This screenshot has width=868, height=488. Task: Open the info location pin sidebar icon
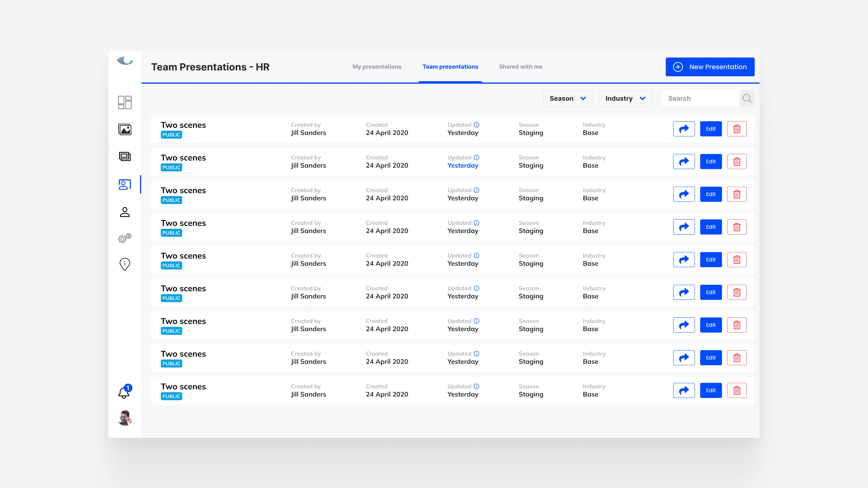click(125, 264)
